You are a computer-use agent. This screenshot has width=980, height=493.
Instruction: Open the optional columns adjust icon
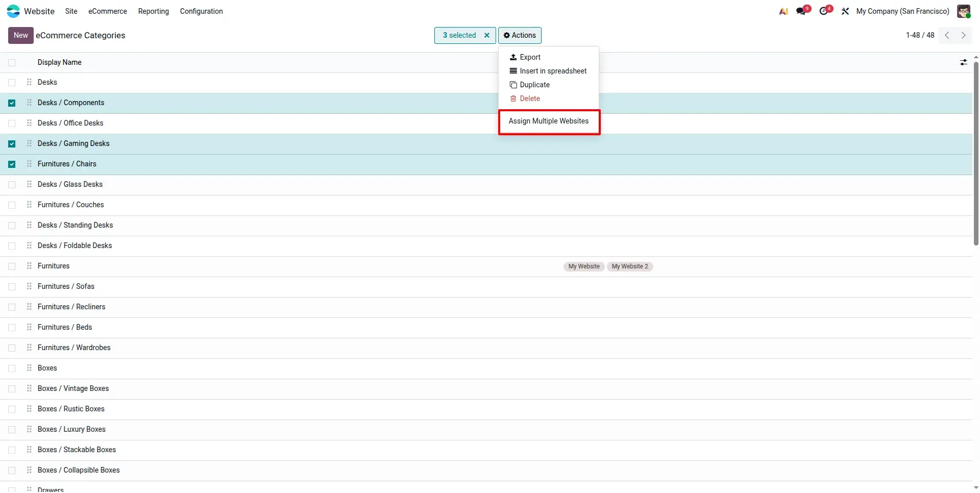pyautogui.click(x=964, y=62)
